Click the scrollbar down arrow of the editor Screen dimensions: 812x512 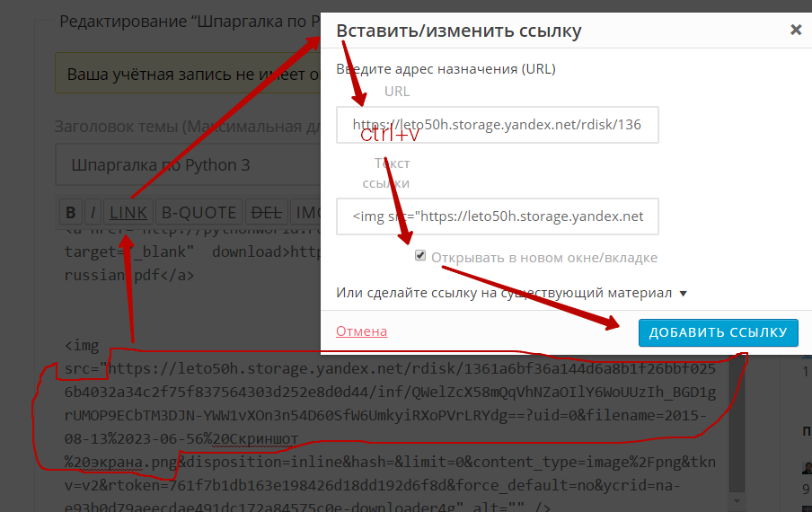click(x=737, y=501)
